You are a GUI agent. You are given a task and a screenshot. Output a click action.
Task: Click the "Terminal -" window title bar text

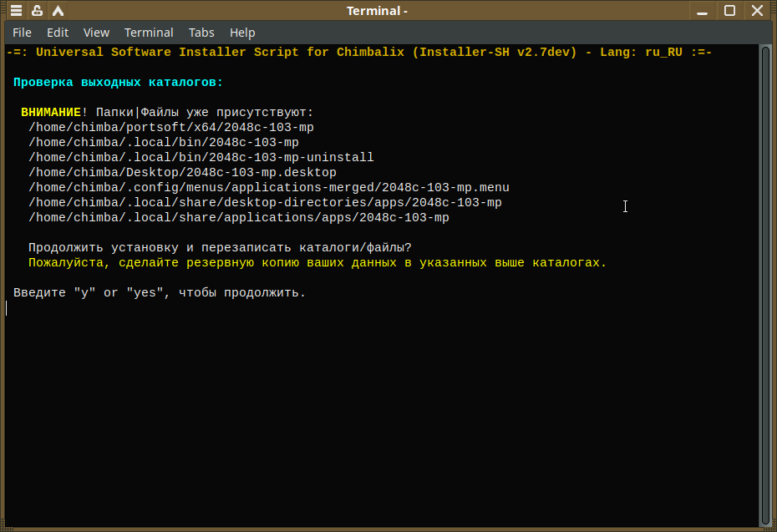click(x=377, y=11)
